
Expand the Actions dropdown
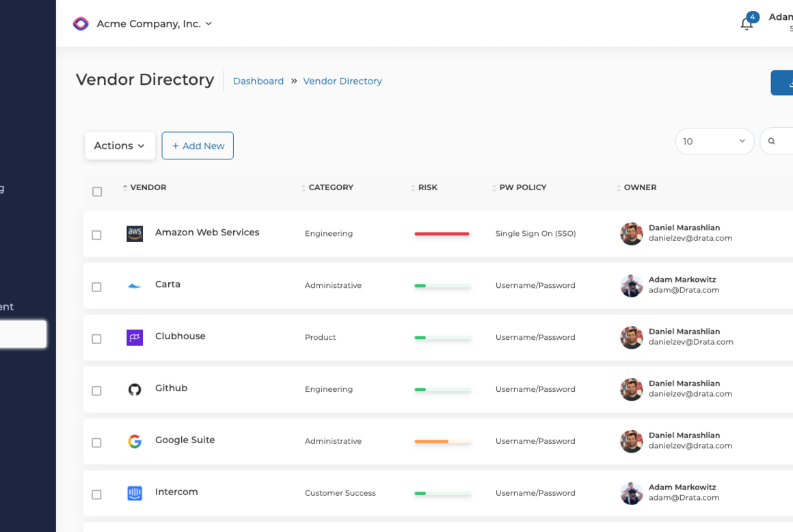(x=120, y=146)
